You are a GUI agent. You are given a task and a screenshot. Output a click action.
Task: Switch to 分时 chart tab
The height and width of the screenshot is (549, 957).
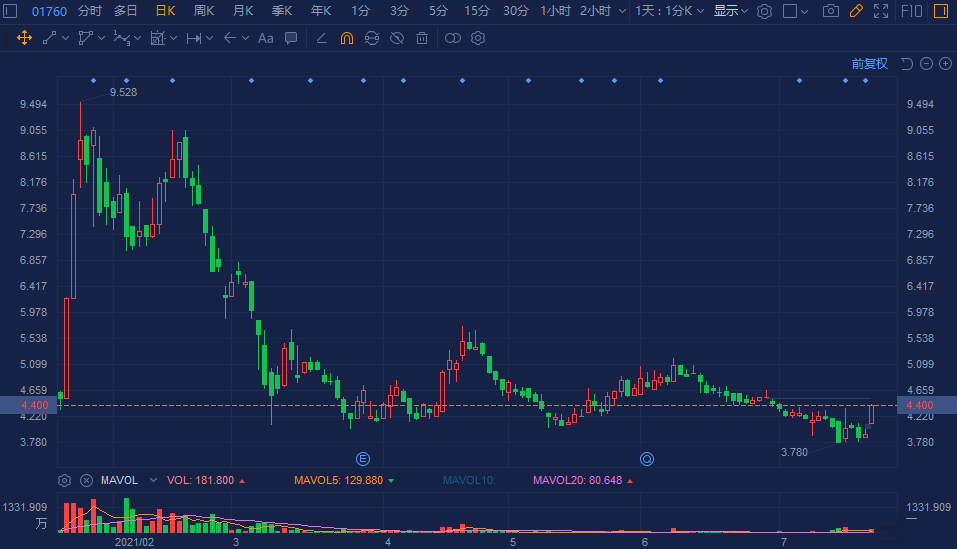(90, 11)
